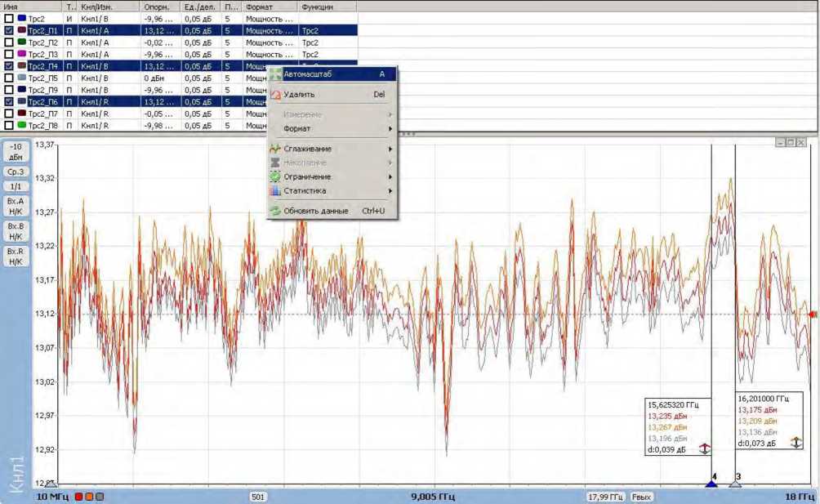
Task: Click the Автомасштаб menu icon
Action: coord(275,74)
